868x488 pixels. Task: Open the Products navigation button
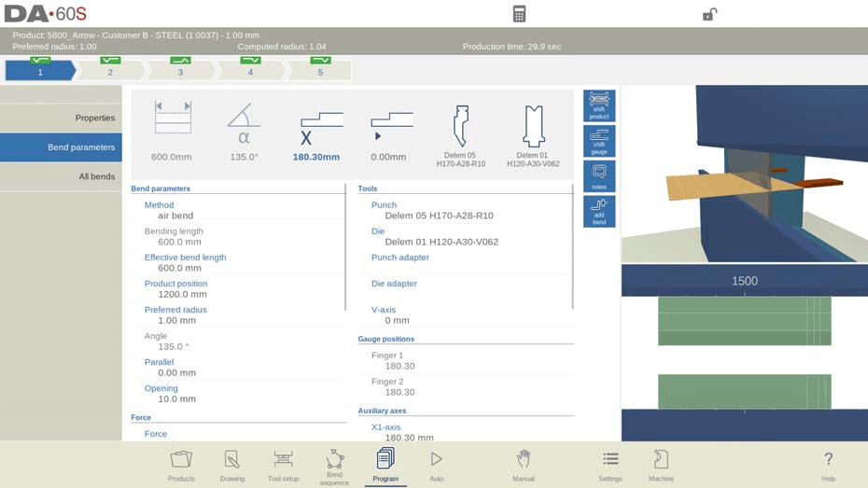pyautogui.click(x=181, y=466)
